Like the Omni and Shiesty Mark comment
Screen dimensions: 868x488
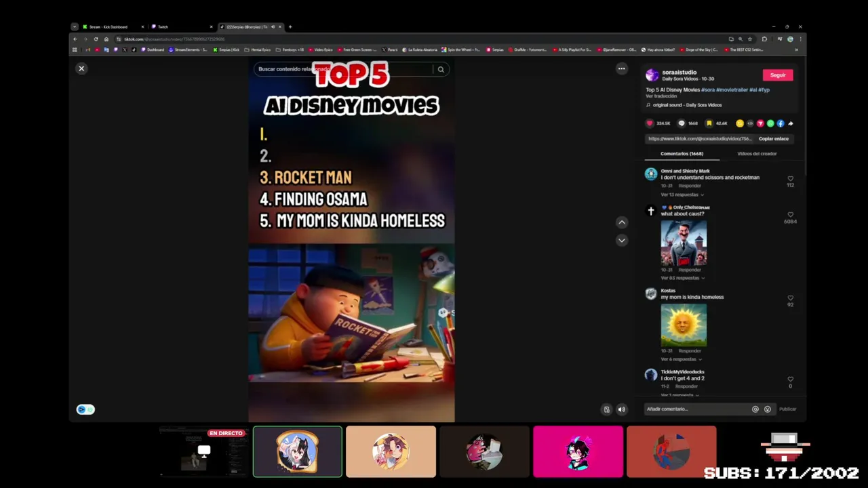(790, 179)
